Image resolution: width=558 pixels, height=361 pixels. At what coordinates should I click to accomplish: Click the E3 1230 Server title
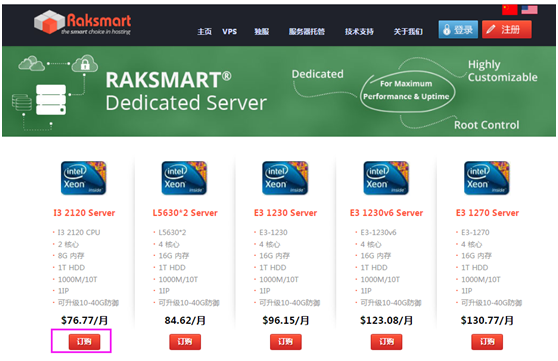click(x=285, y=213)
